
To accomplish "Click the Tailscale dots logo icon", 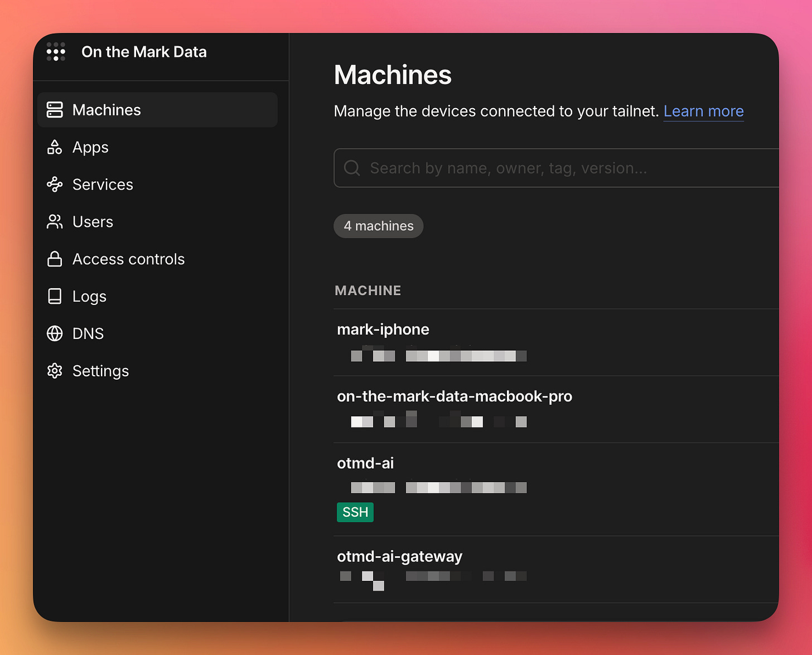I will click(x=56, y=52).
